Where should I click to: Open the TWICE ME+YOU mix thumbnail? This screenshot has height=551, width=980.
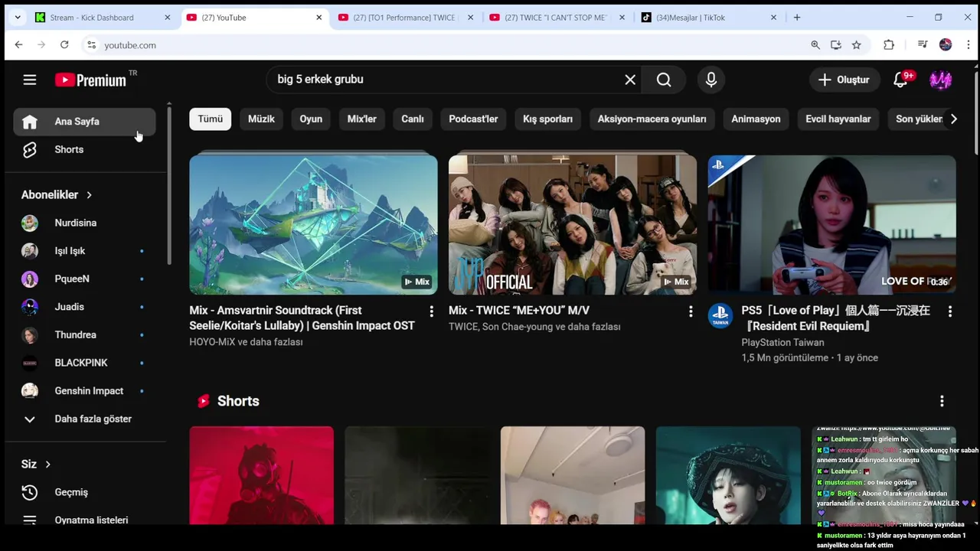pyautogui.click(x=573, y=225)
